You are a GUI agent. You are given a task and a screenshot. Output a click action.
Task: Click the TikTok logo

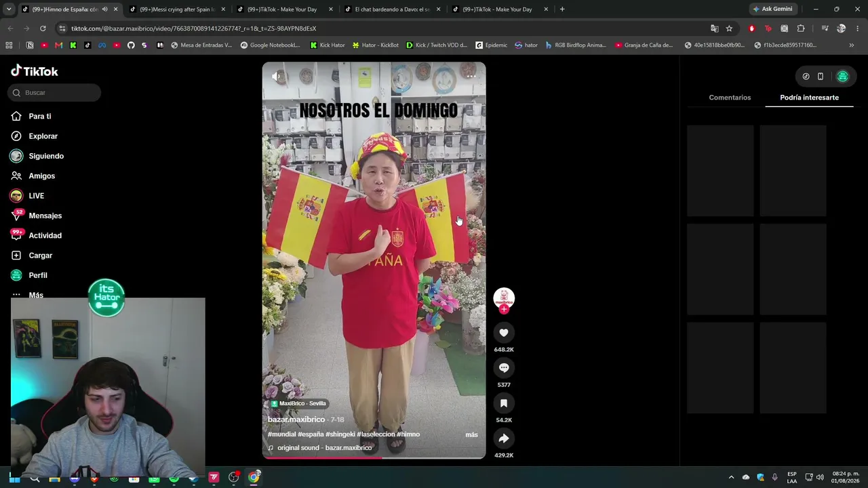pyautogui.click(x=35, y=71)
